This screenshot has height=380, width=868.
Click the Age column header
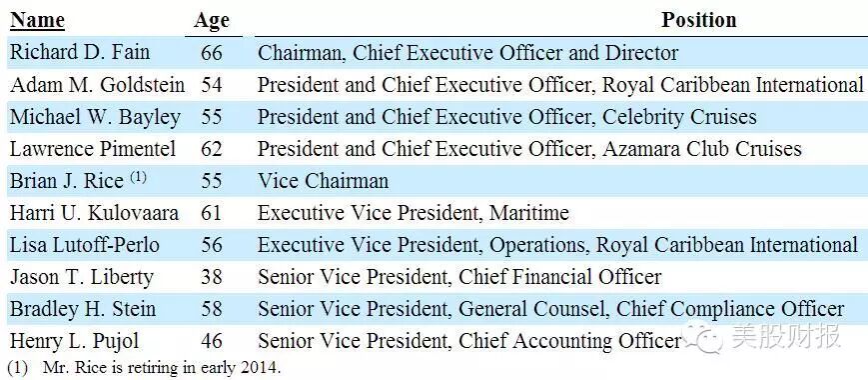(x=212, y=20)
